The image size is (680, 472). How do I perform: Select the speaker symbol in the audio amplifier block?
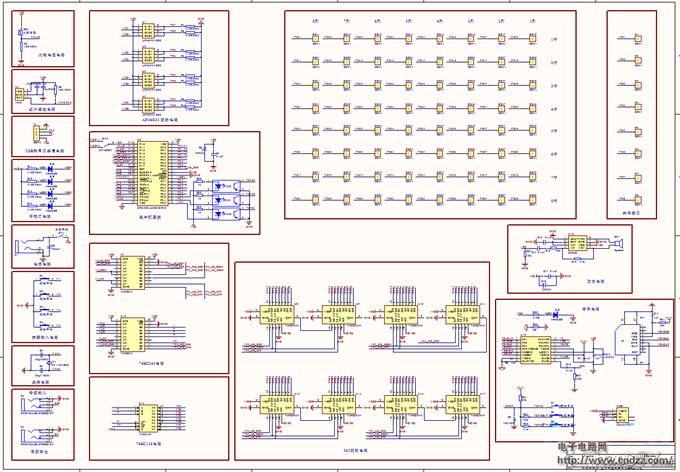(x=618, y=243)
